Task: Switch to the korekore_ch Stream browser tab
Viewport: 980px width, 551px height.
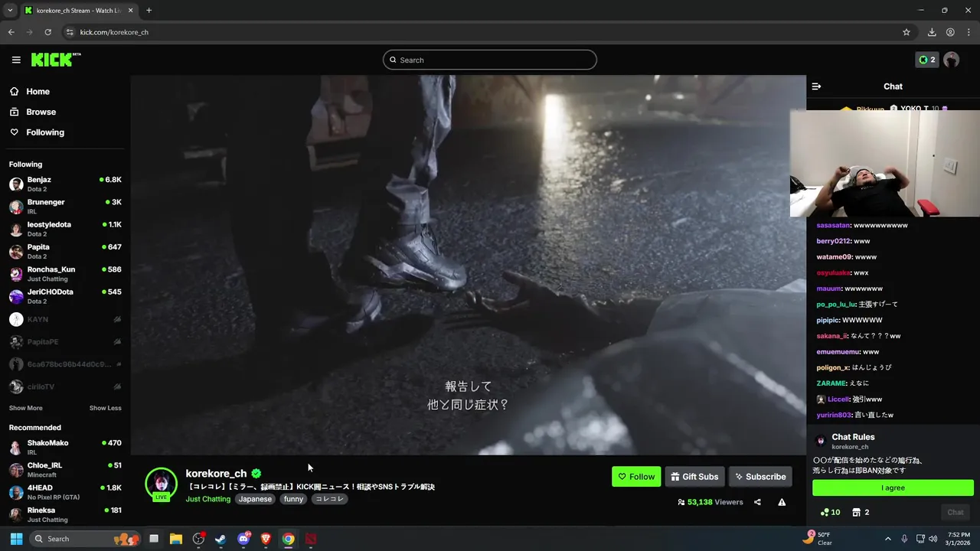Action: [x=78, y=11]
